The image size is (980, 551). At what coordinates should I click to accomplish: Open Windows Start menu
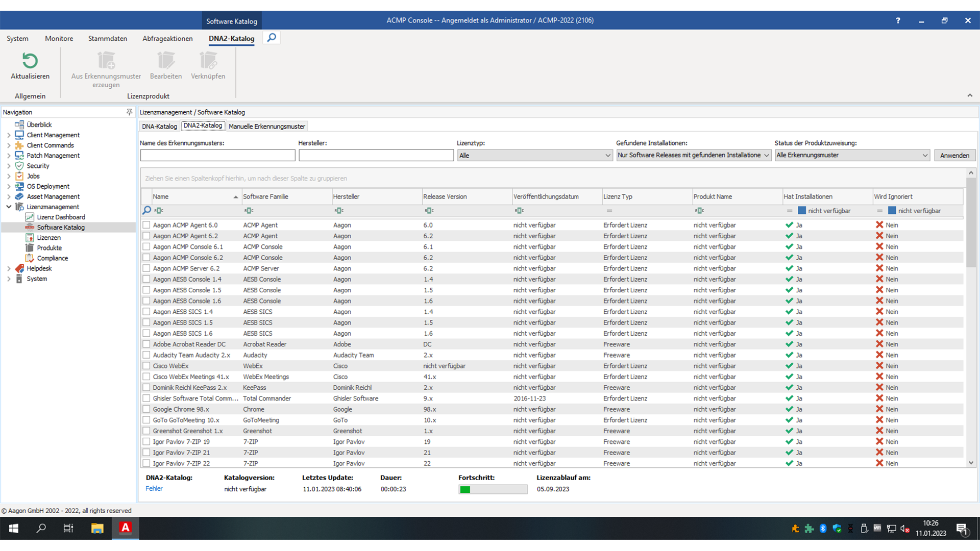click(14, 529)
